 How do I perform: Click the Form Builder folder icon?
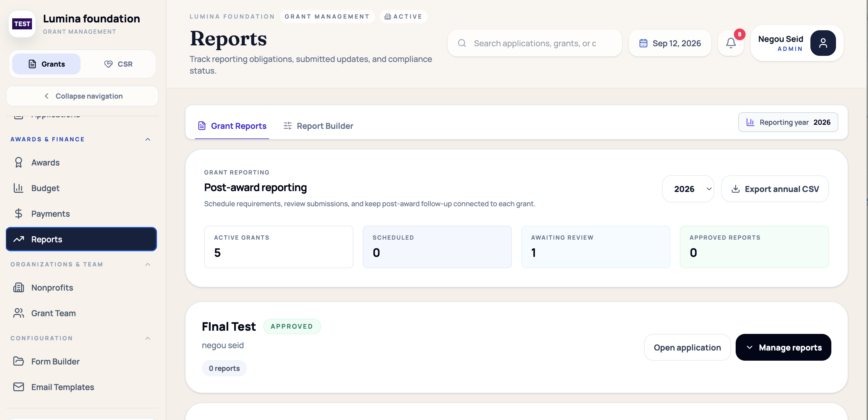point(19,362)
